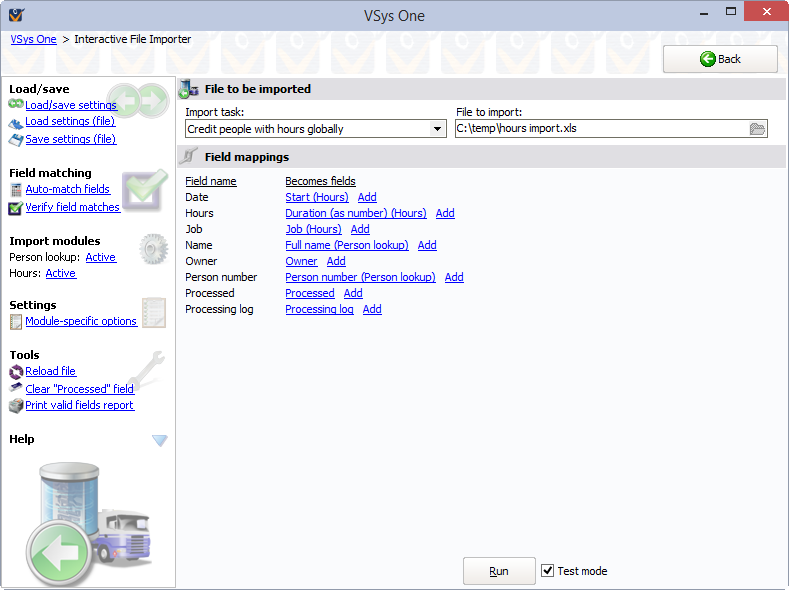Click the Module-specific options icon
This screenshot has width=789, height=590.
coord(16,322)
